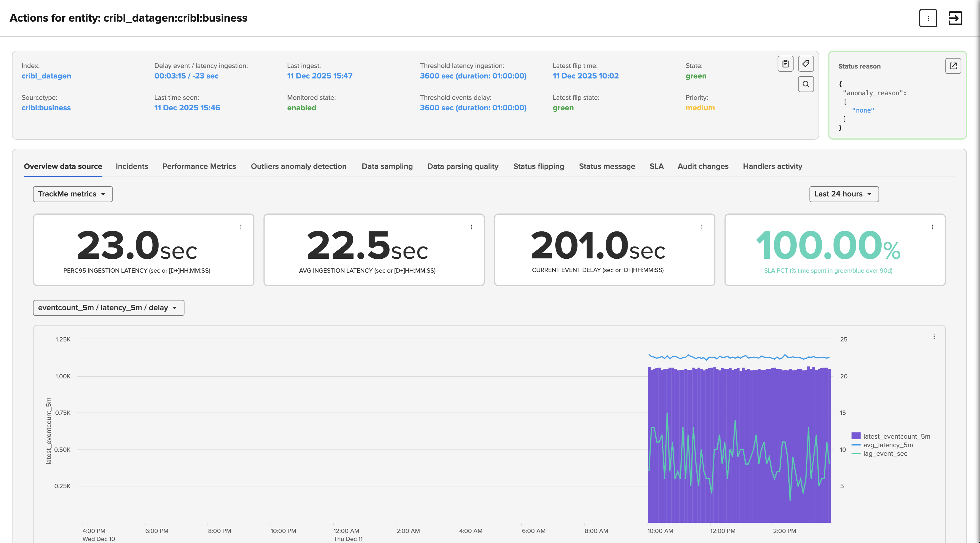980x543 pixels.
Task: Click the clipboard icon in entity panel
Action: pos(785,64)
